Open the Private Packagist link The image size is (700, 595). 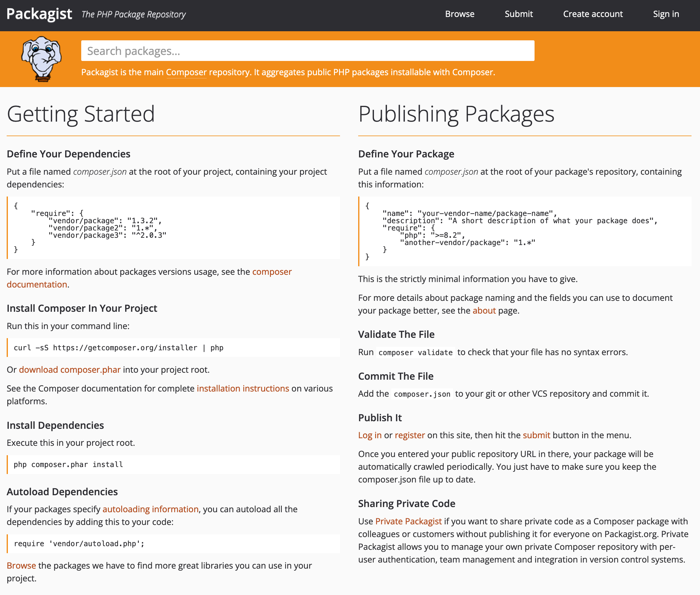408,522
